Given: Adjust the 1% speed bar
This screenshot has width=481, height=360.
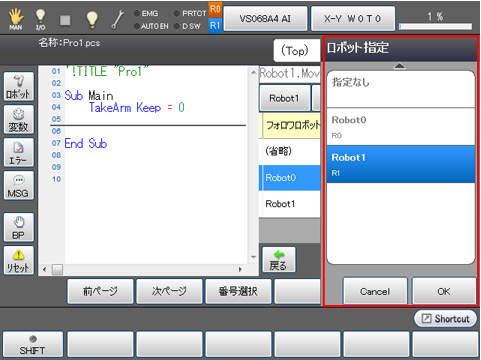Looking at the screenshot, I should (435, 26).
